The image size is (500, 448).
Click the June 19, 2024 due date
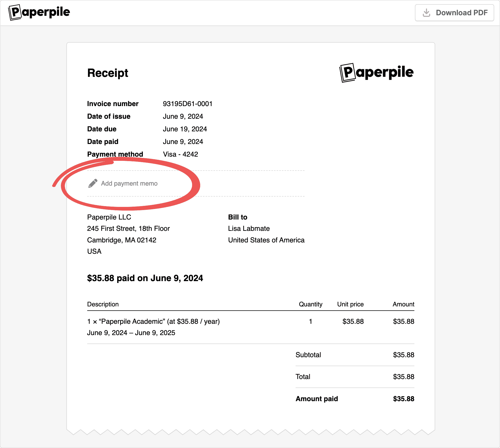tap(185, 129)
